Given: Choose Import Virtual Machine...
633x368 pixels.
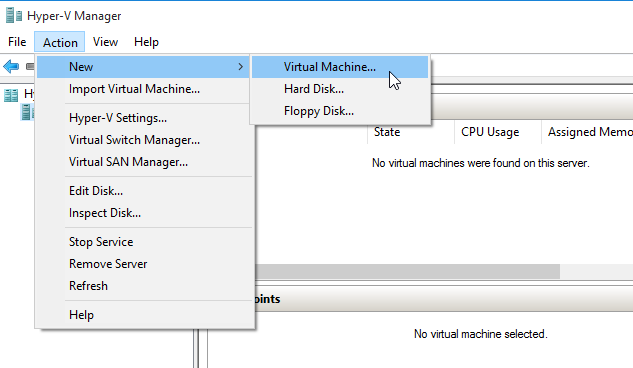Looking at the screenshot, I should (143, 89).
